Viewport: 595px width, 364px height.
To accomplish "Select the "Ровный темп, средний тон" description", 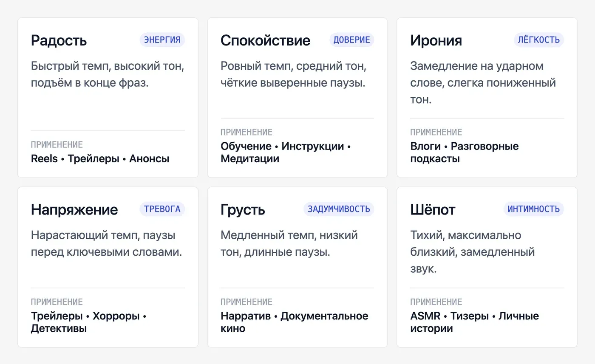I will [x=294, y=74].
